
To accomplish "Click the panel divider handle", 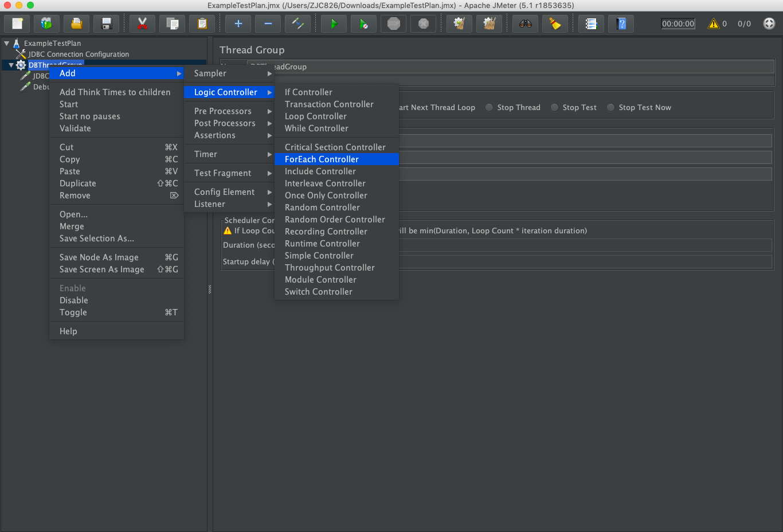I will click(x=210, y=290).
